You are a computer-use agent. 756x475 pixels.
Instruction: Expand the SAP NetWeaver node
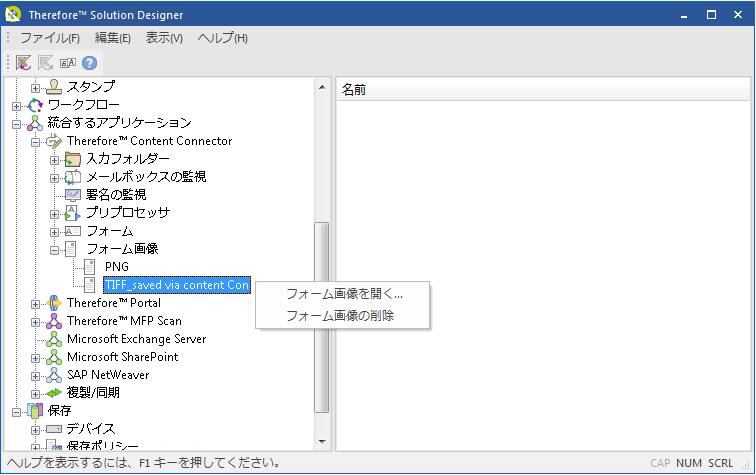(x=35, y=376)
